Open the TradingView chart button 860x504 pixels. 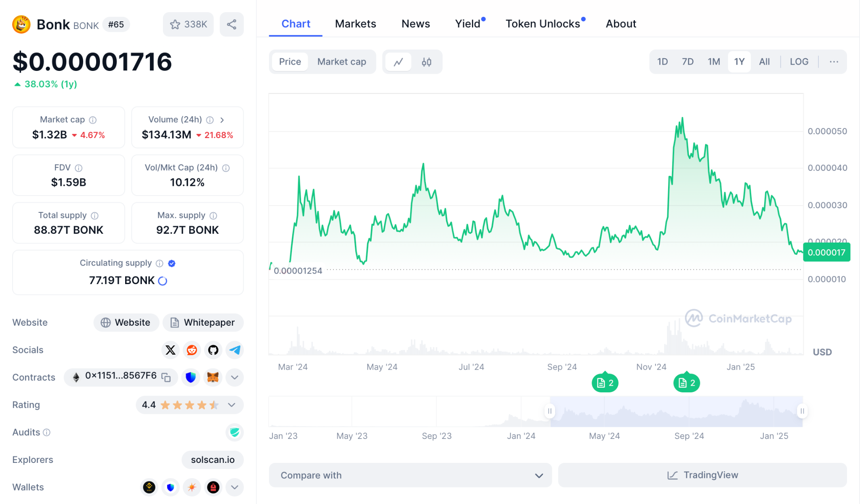pos(703,475)
